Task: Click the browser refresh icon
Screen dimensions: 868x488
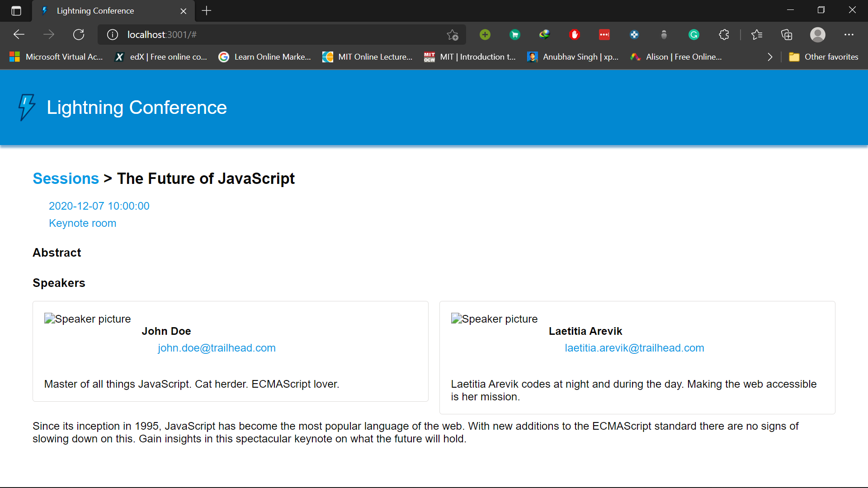Action: 79,35
